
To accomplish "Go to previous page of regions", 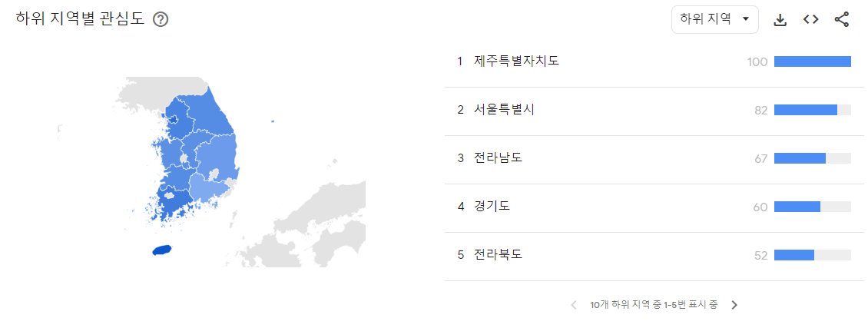I will [x=574, y=305].
